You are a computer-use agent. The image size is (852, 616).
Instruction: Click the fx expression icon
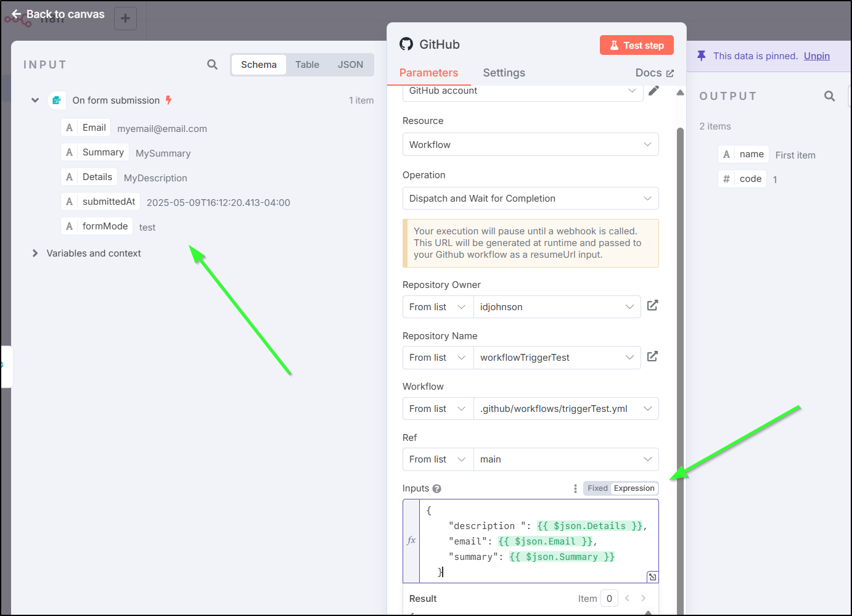(411, 541)
